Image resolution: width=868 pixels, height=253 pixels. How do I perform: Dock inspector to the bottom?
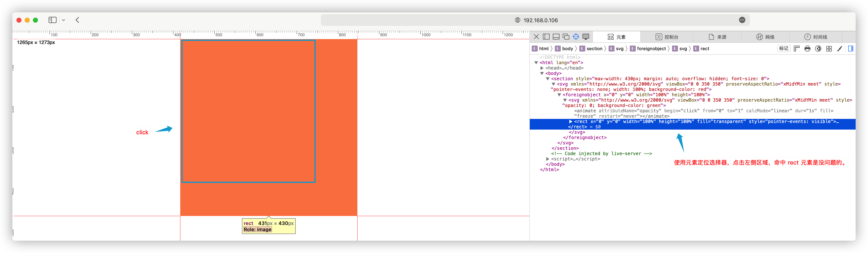click(x=556, y=37)
